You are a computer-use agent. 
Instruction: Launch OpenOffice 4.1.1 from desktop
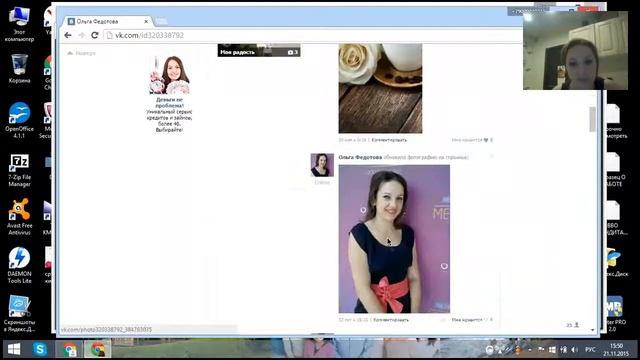19,120
